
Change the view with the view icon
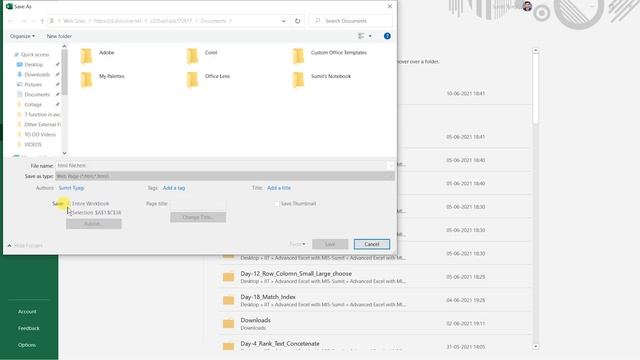[361, 36]
